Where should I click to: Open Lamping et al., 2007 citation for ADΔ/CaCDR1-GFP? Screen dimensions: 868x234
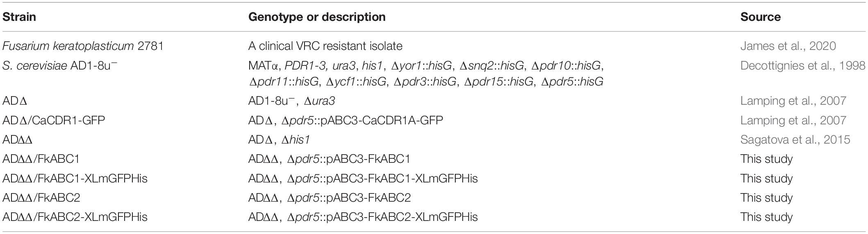coord(793,120)
